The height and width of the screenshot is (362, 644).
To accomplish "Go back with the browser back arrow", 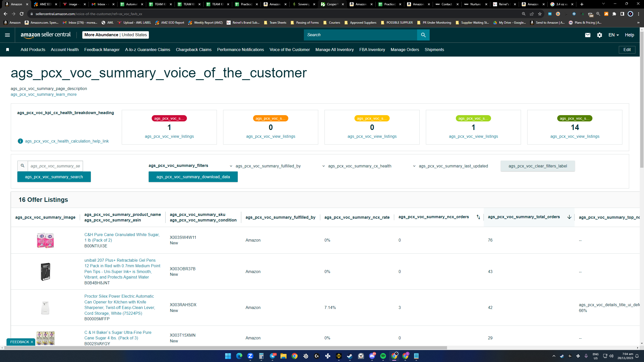I will click(6, 14).
